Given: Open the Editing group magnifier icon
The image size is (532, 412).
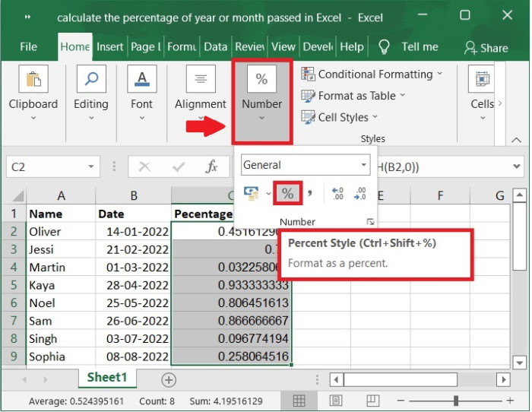Looking at the screenshot, I should click(91, 79).
